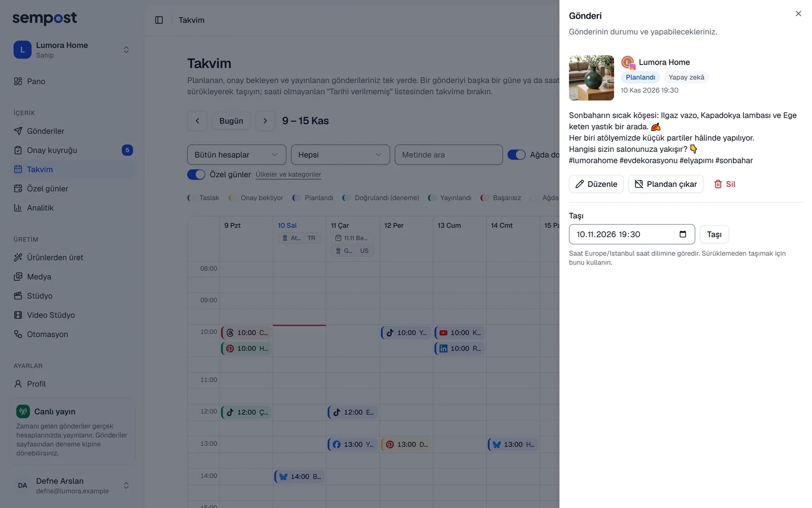Screen dimensions: 812x508
Task: Open Profil settings
Action: 73,384
